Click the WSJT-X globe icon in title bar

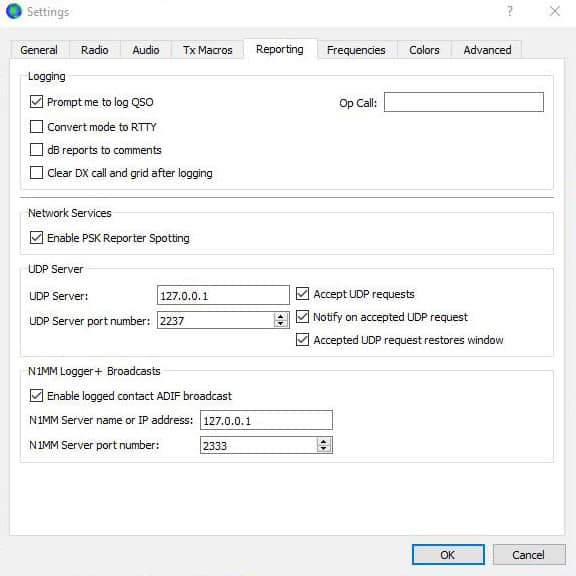pyautogui.click(x=14, y=11)
